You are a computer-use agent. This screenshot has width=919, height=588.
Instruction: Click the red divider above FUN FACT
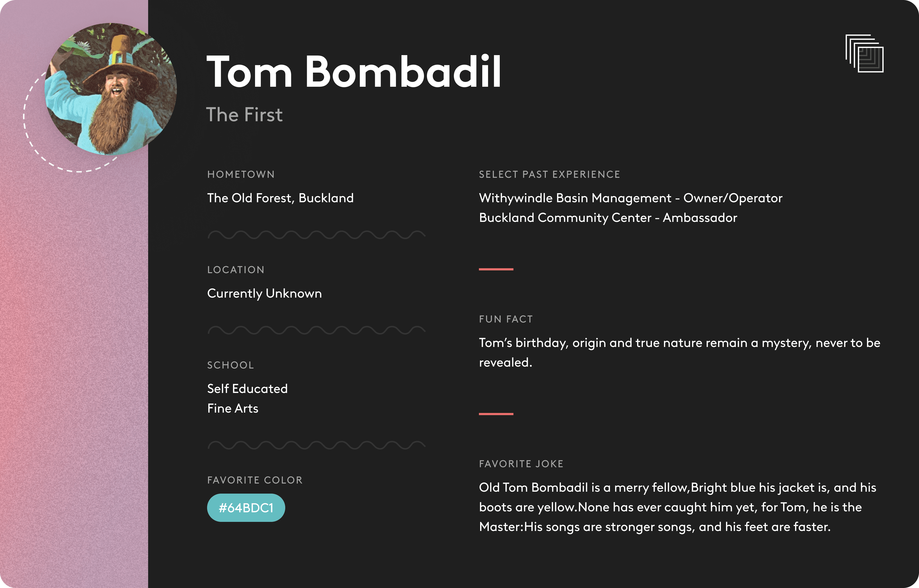pyautogui.click(x=496, y=269)
